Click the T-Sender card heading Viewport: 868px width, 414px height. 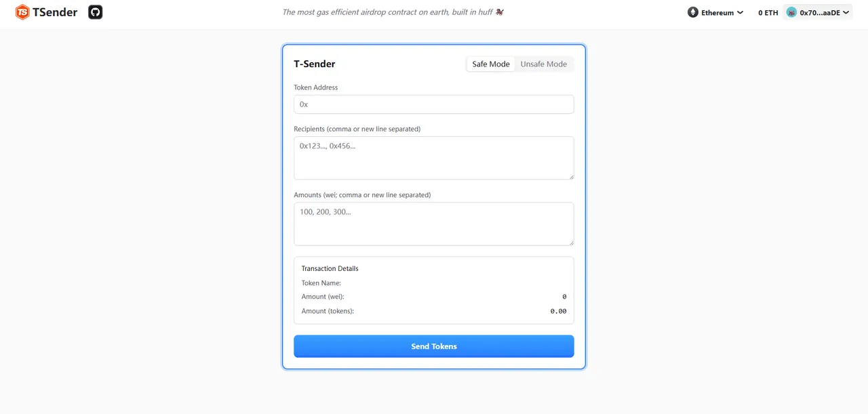click(314, 63)
